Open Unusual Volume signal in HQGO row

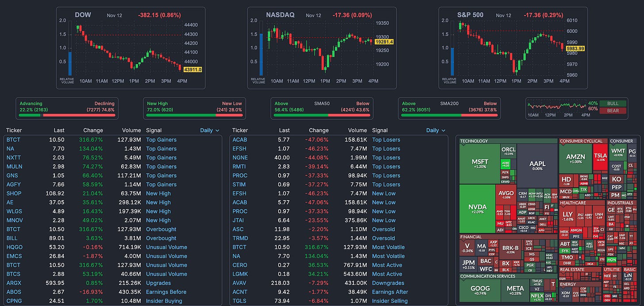click(x=167, y=247)
